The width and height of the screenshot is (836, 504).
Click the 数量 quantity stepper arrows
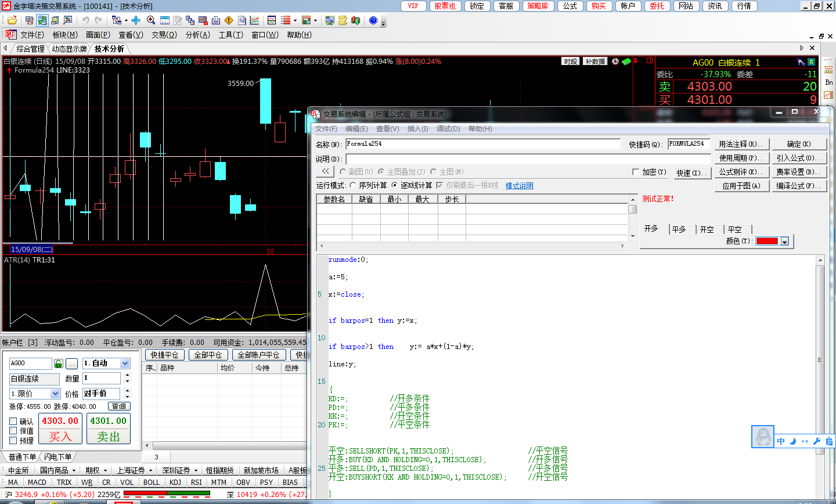tap(128, 378)
